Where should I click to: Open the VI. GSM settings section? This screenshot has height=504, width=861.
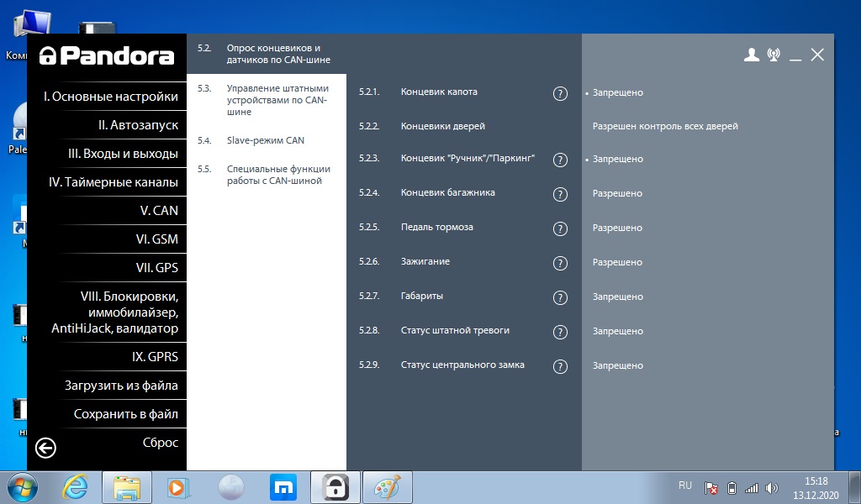(x=156, y=239)
